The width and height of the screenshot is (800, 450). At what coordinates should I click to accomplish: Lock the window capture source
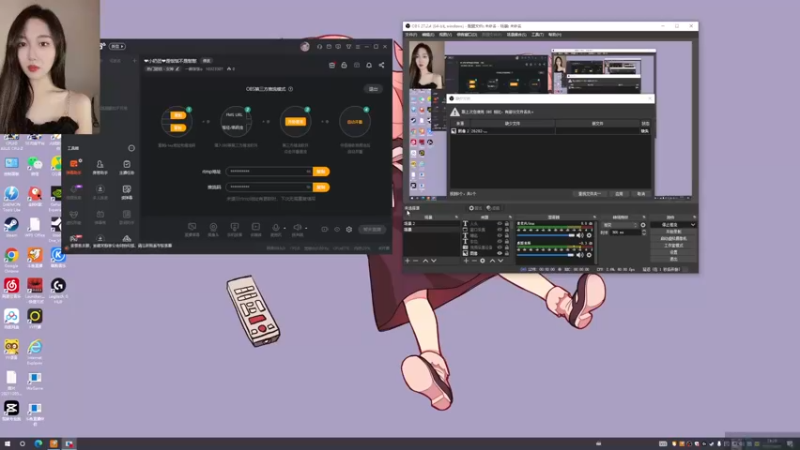click(x=507, y=230)
